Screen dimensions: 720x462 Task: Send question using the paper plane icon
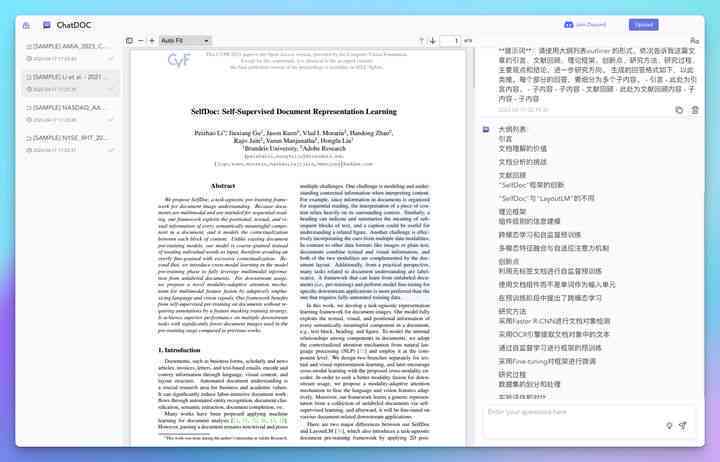(x=683, y=426)
